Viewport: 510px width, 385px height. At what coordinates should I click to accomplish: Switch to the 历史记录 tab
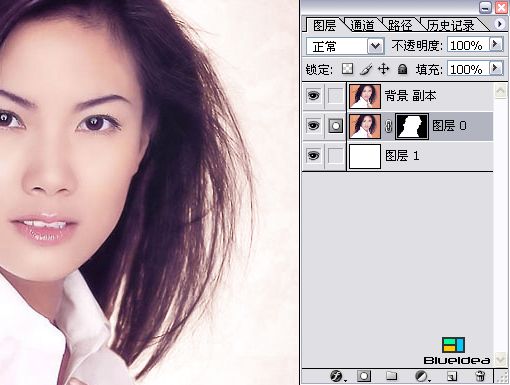tap(450, 25)
